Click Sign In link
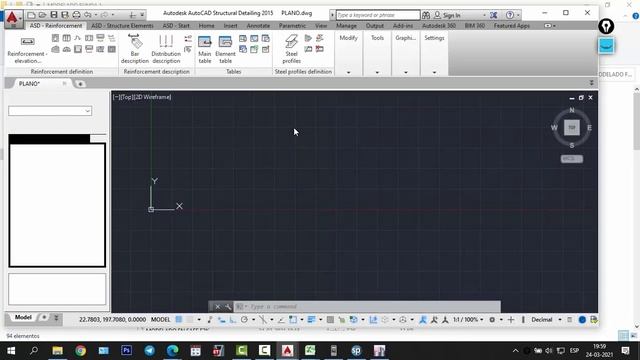 click(451, 15)
